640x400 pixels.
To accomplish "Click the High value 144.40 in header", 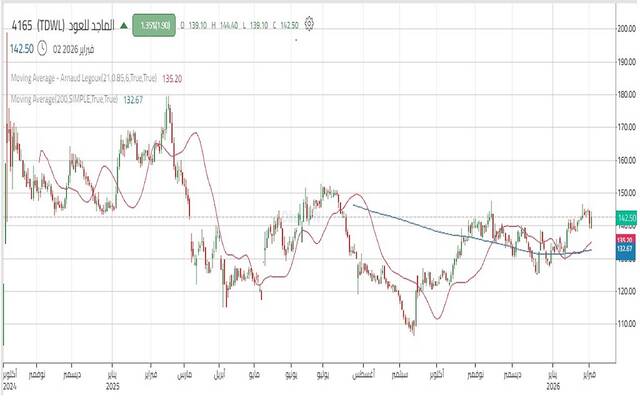I will pos(234,22).
